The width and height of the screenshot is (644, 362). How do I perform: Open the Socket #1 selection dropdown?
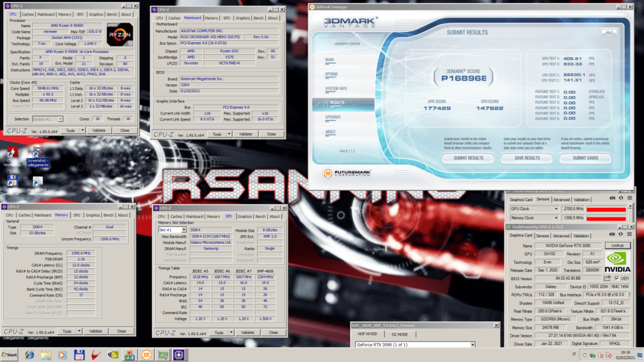[x=60, y=119]
